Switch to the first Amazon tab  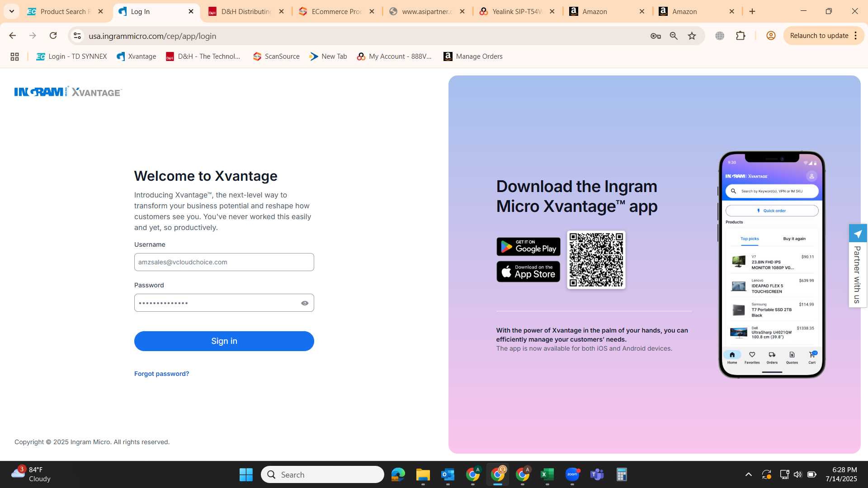(x=607, y=11)
